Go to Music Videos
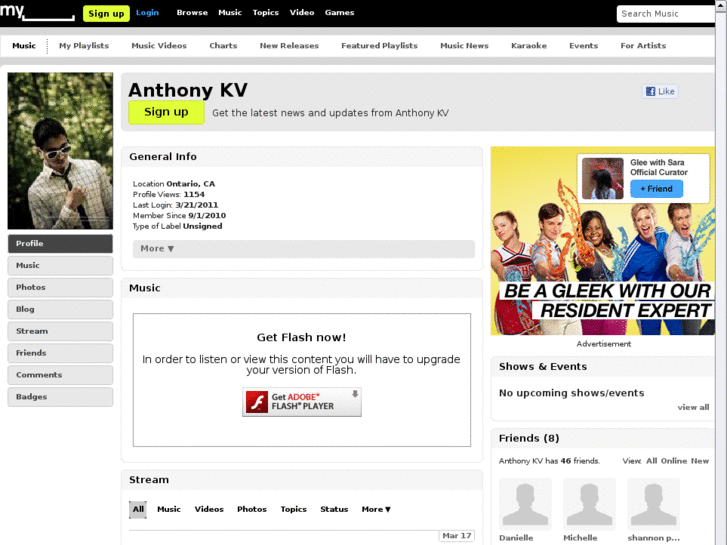Viewport: 727px width, 545px height. (159, 45)
